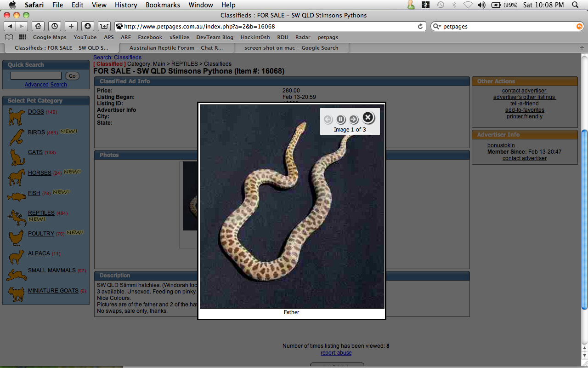Click the father python lightbox image

[292, 206]
